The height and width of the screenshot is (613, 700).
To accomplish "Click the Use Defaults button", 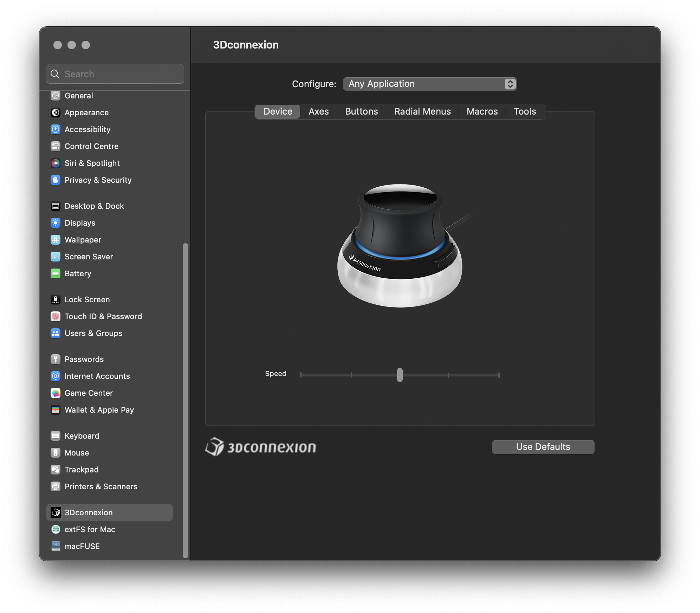I will (x=543, y=447).
